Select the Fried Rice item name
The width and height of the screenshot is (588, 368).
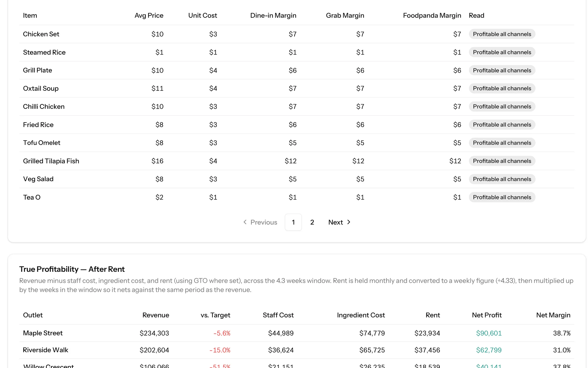38,125
